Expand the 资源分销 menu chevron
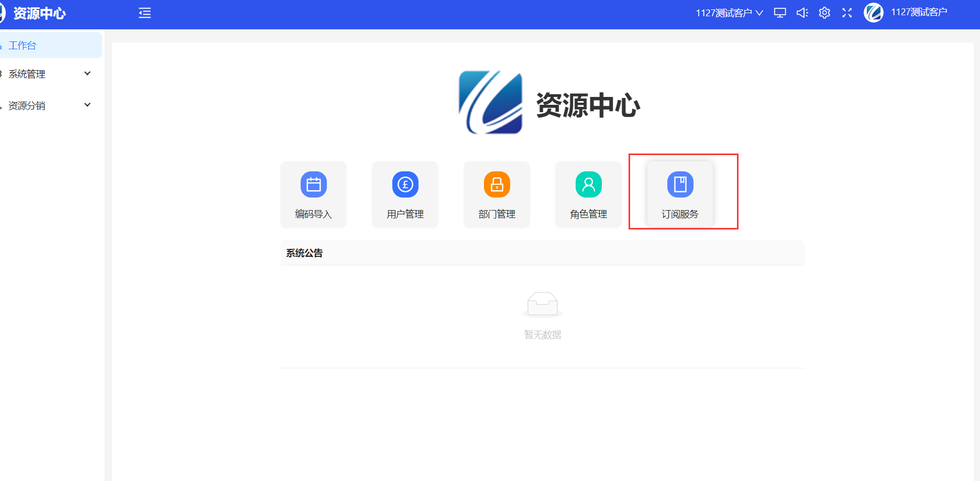Image resolution: width=980 pixels, height=481 pixels. [87, 105]
